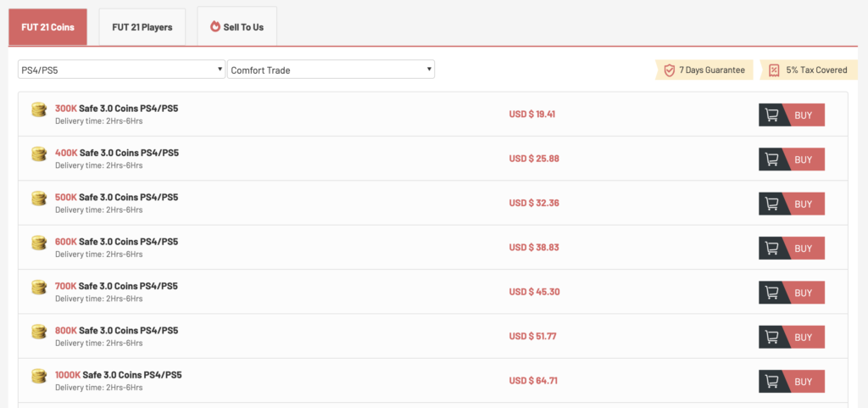Click the gold coin stack icon for 600K

(x=39, y=243)
